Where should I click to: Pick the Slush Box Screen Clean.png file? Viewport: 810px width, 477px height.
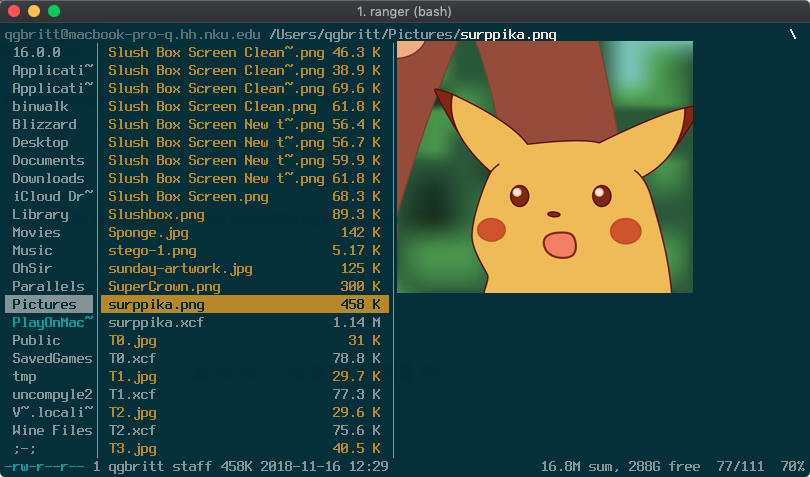pyautogui.click(x=244, y=106)
